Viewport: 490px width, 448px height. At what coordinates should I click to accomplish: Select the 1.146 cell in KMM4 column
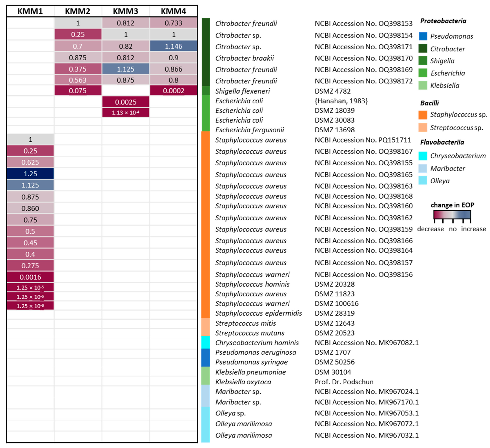point(174,46)
